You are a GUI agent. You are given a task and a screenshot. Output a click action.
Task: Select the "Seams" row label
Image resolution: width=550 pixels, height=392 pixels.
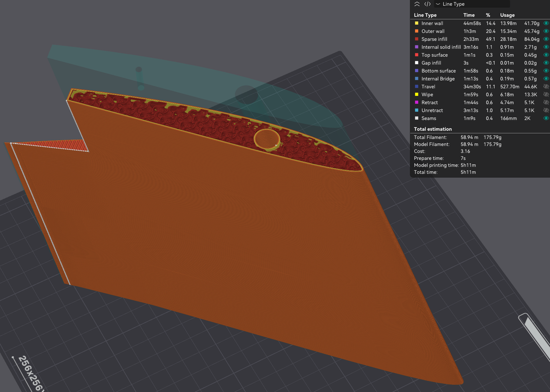tap(428, 118)
